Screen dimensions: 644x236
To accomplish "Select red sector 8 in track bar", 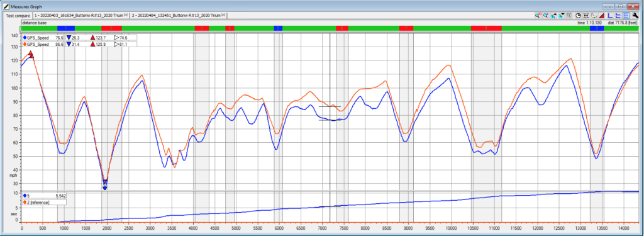I will click(x=486, y=28).
